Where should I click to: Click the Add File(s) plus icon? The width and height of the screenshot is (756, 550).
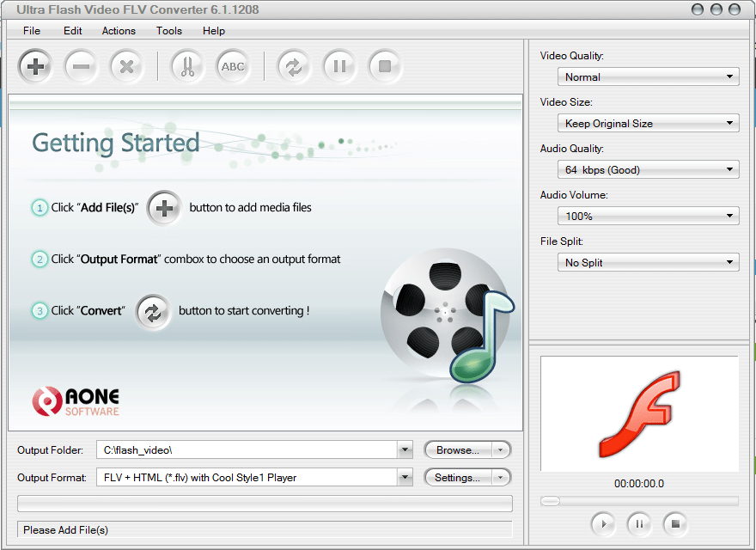pos(34,66)
